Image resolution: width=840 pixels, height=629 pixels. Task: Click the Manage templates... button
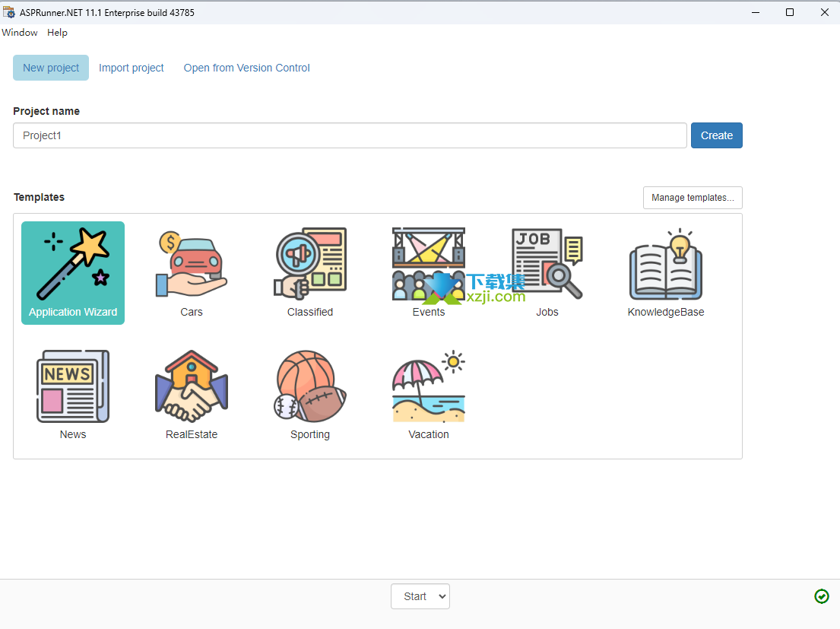(693, 198)
